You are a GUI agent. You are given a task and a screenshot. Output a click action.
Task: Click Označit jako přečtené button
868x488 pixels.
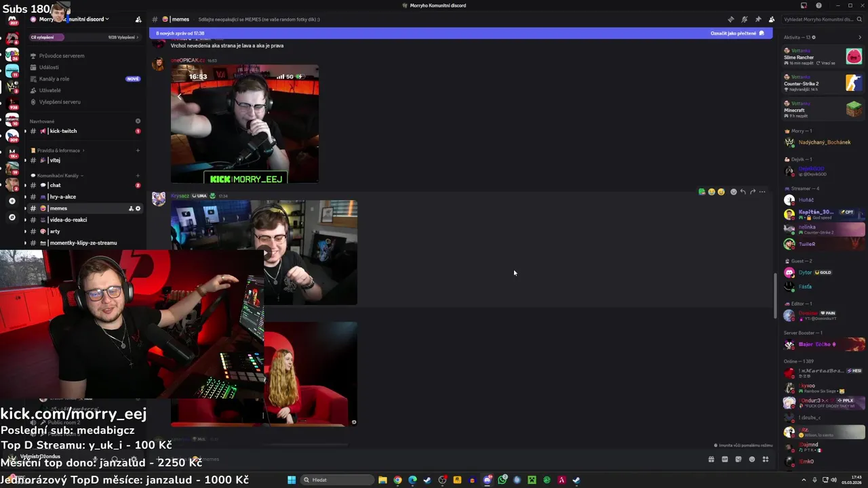pos(737,33)
